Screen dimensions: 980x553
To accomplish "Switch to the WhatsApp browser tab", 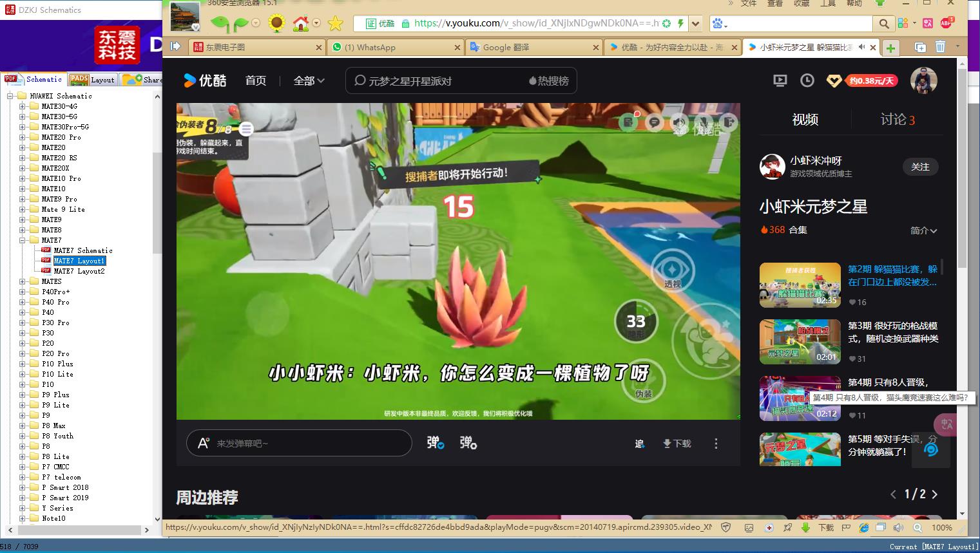I will click(x=395, y=48).
